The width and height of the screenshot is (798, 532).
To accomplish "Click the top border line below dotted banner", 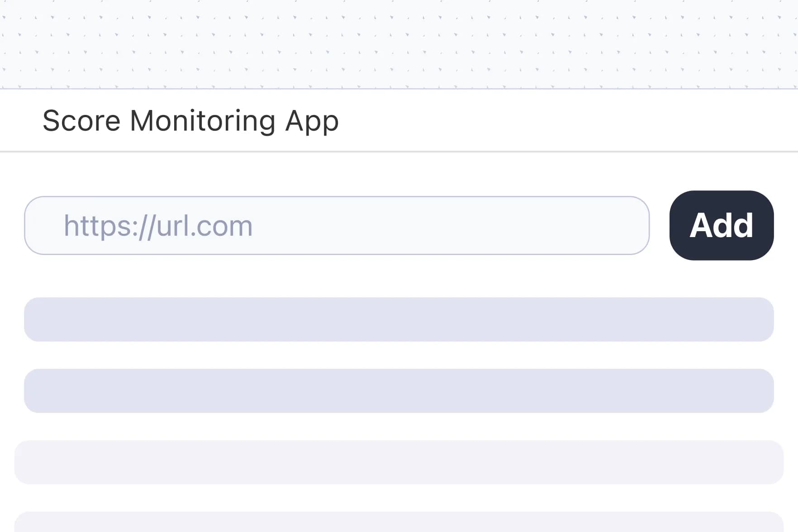I will (399, 89).
